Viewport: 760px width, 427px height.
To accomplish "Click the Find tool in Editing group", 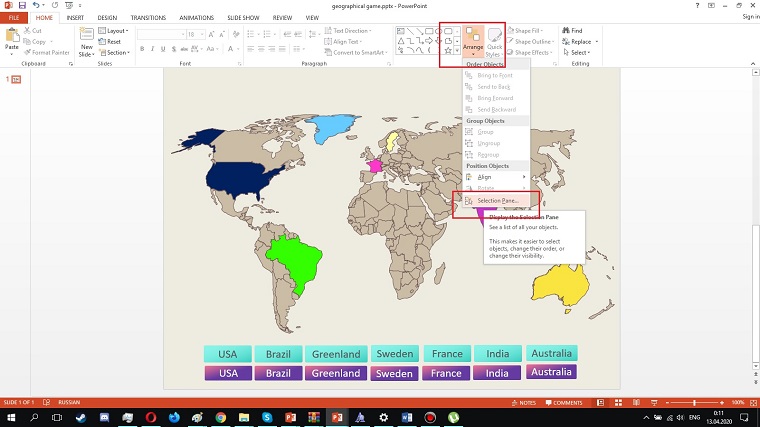I will coord(577,31).
